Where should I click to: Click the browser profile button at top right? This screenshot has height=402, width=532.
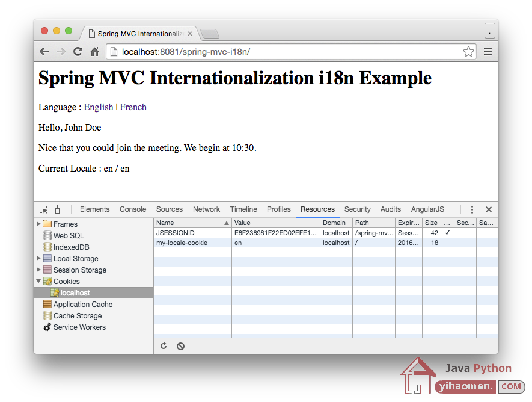(x=489, y=31)
